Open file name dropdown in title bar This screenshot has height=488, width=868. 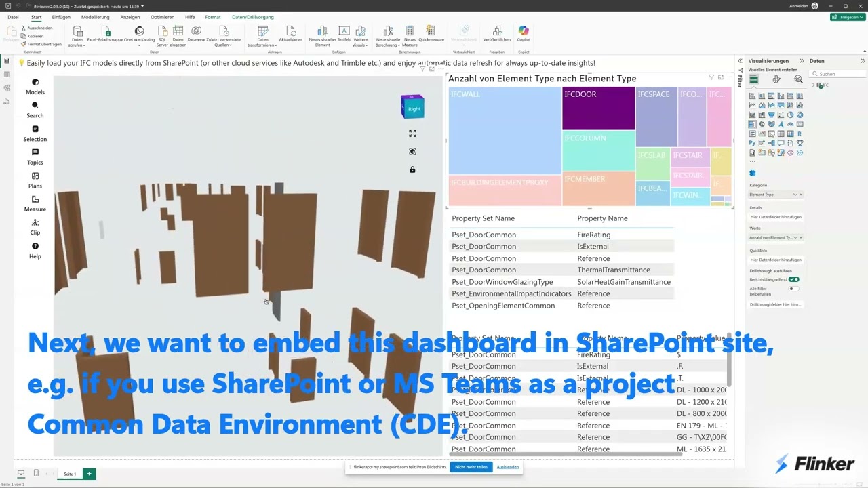(x=143, y=6)
